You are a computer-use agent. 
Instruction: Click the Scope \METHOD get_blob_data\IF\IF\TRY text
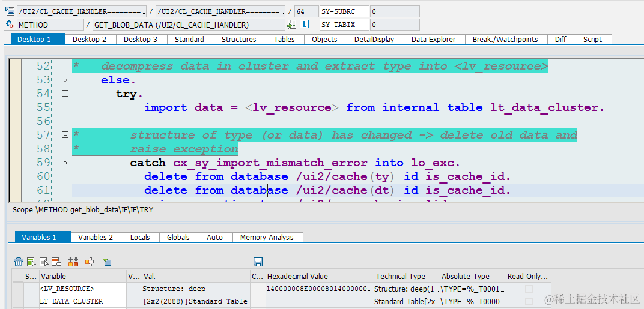coord(83,209)
